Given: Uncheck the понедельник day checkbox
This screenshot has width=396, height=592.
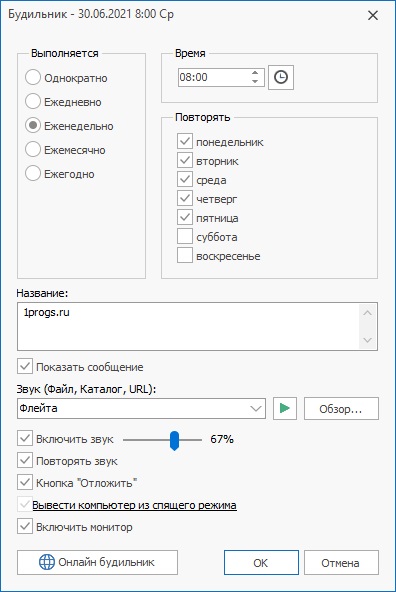Looking at the screenshot, I should (x=185, y=142).
